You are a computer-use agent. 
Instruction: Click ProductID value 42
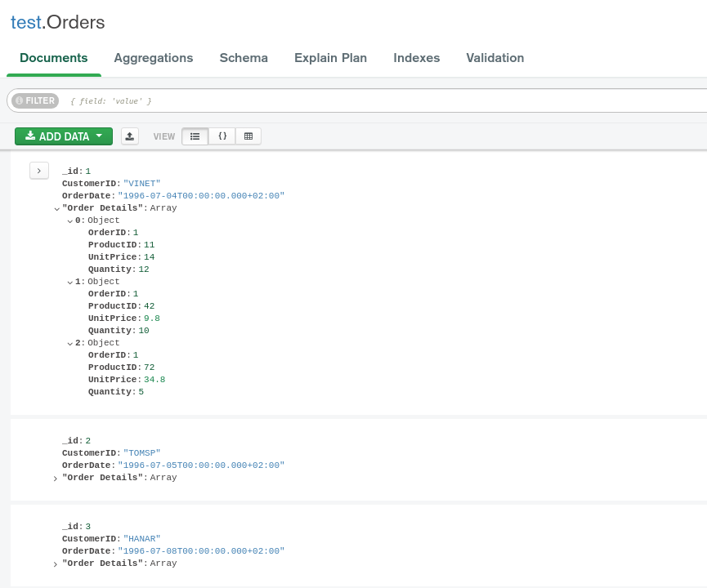tap(150, 306)
